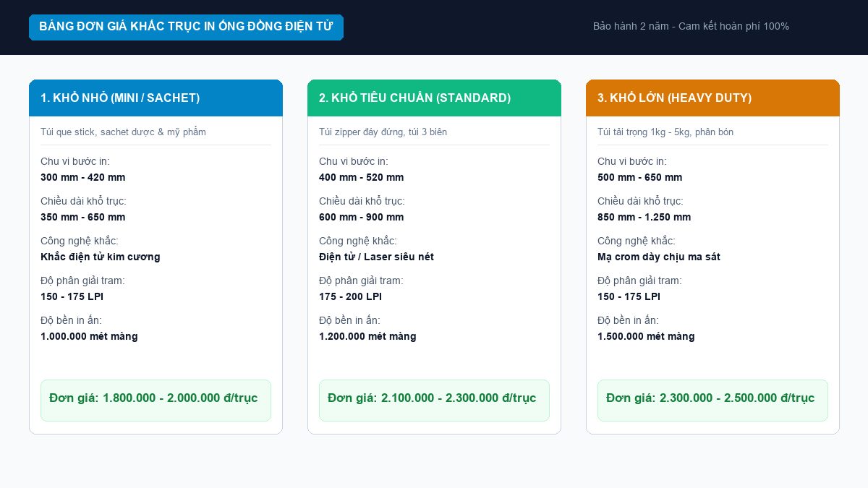Click the value '400 mm - 520 mm'

pyautogui.click(x=362, y=177)
